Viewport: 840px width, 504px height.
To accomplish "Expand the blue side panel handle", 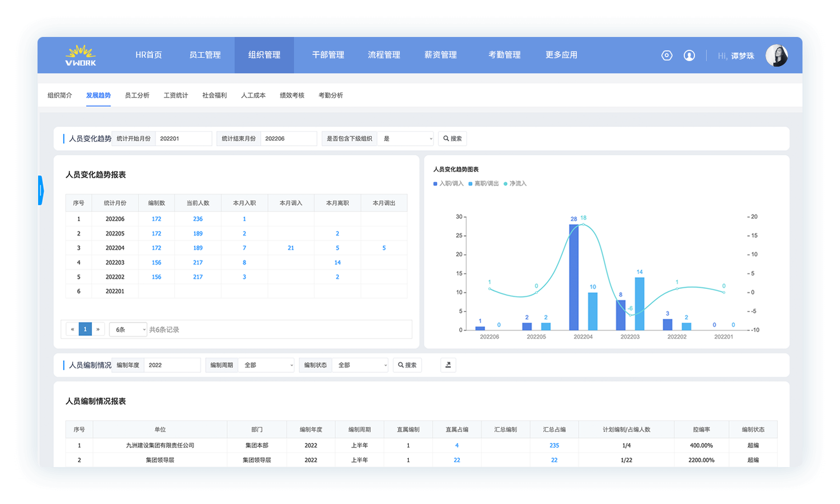I will pyautogui.click(x=40, y=190).
